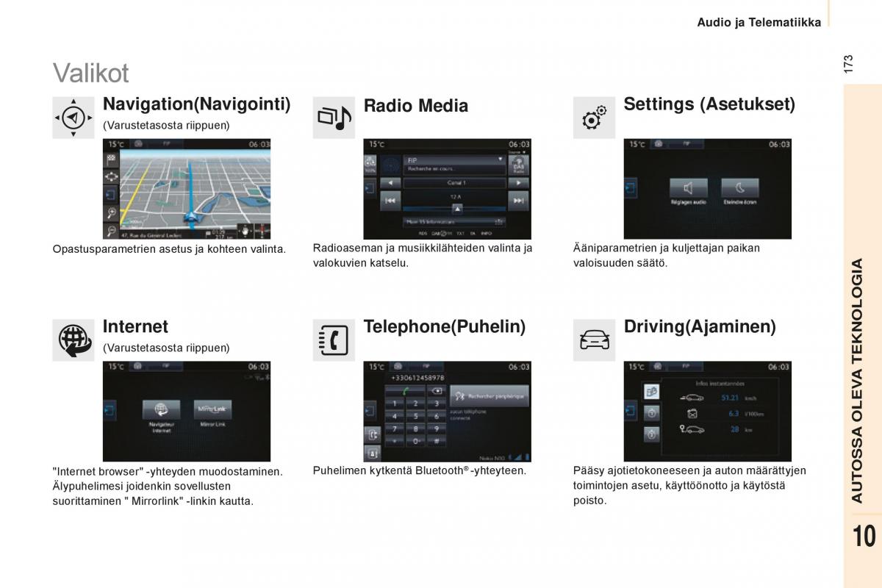This screenshot has height=588, width=882.
Task: Tap the MirrorLink button
Action: (213, 410)
